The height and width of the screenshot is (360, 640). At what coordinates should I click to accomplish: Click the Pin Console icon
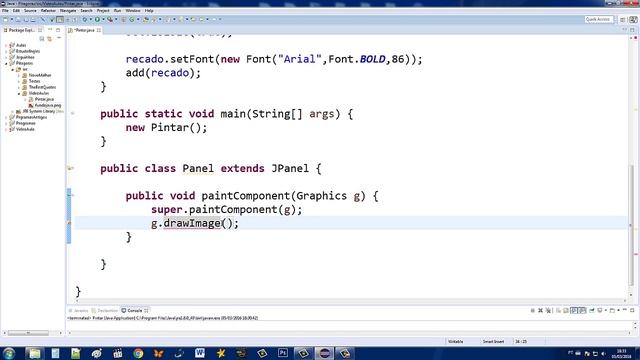[592, 311]
